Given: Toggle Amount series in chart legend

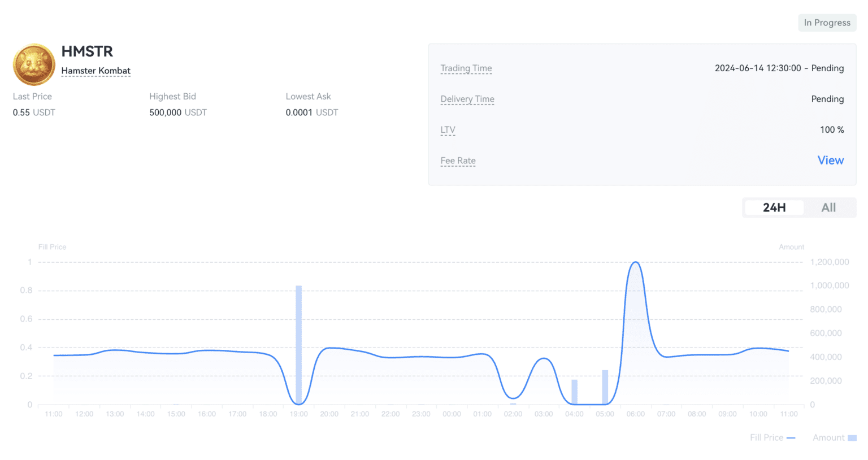Looking at the screenshot, I should 834,437.
